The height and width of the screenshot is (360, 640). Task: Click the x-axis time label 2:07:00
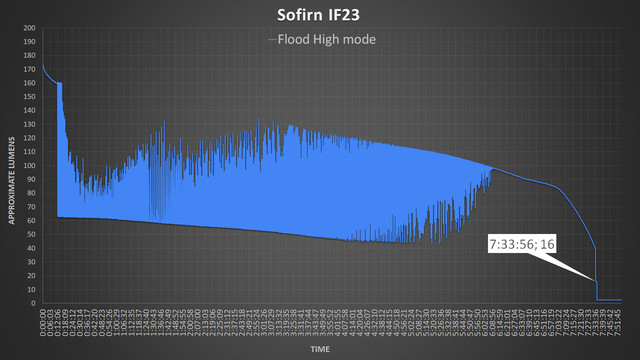pos(198,322)
